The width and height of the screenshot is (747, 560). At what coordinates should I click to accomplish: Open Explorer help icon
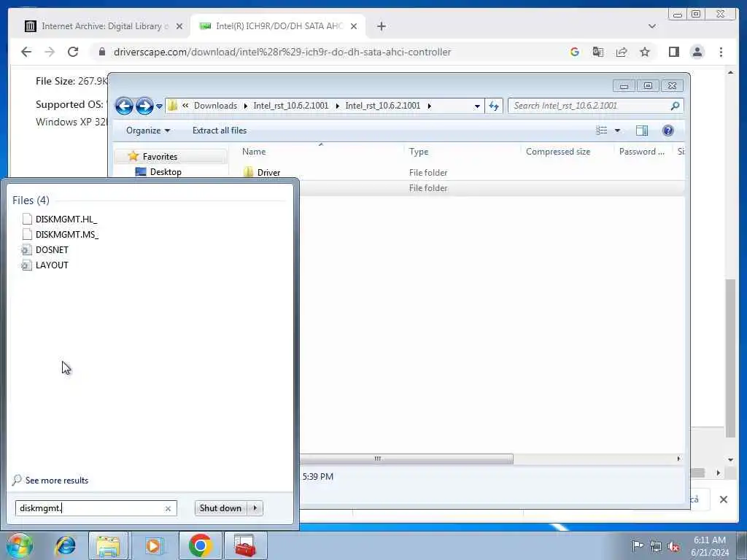[668, 131]
